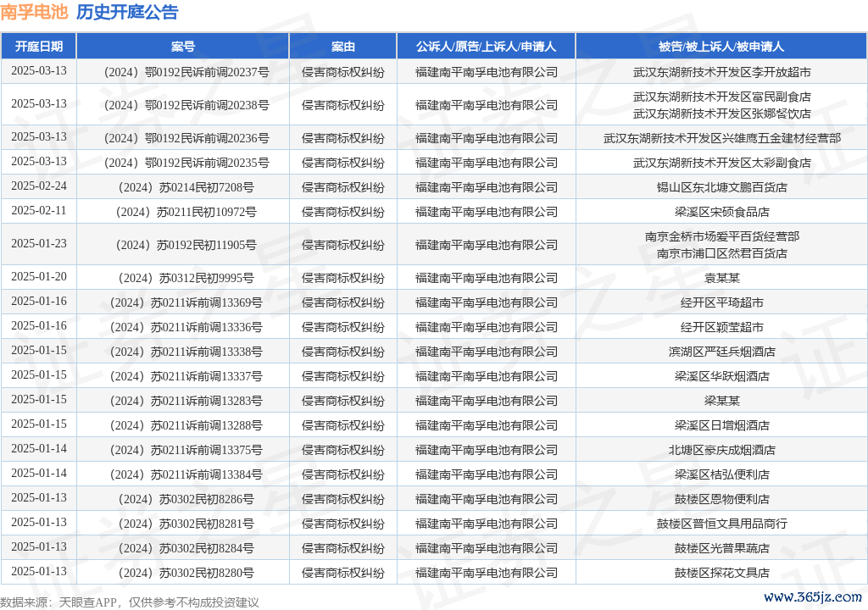868x610 pixels.
Task: Click defendant 武汉东湖新技术开发区李开放超市
Action: (x=722, y=72)
